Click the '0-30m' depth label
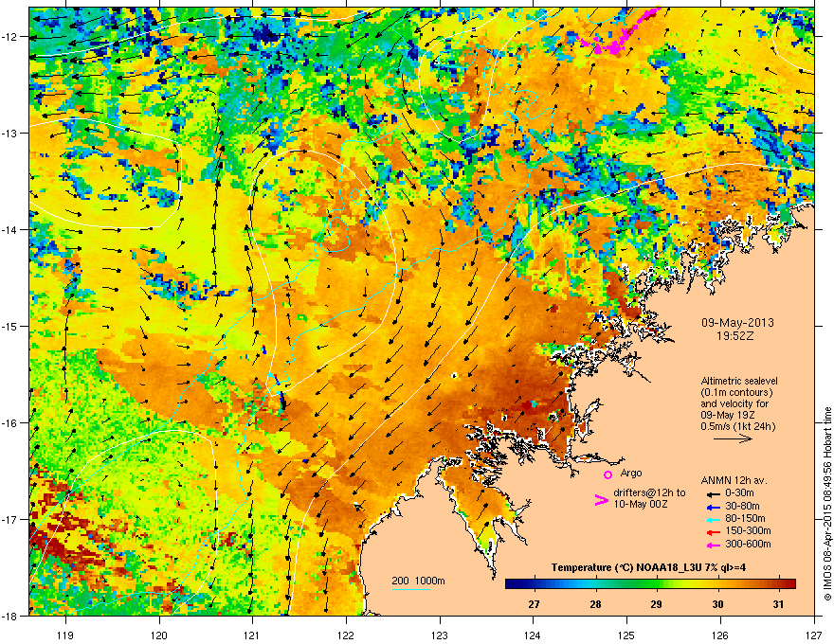Screen dimensions: 834x644 [740, 493]
